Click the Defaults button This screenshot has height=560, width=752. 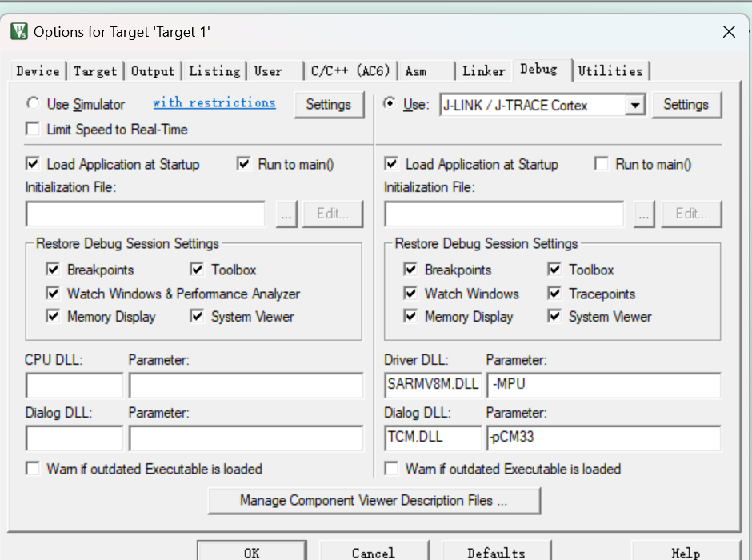pos(496,552)
